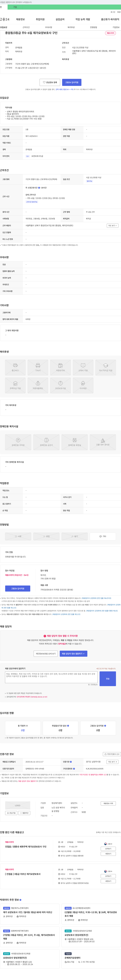Select the 기업 tab in the green bar

click(x=15, y=7)
